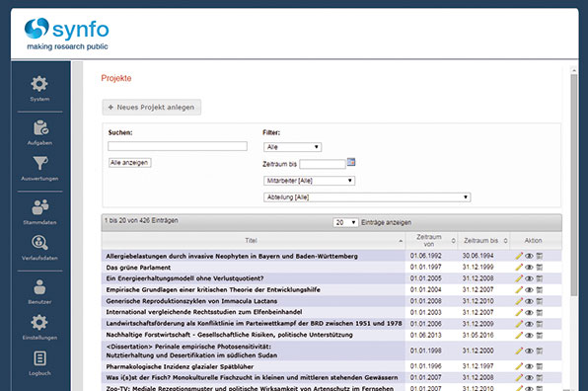Viewport: 588px width, 391px height.
Task: Select date 01.06.1992 cell
Action: click(x=425, y=256)
